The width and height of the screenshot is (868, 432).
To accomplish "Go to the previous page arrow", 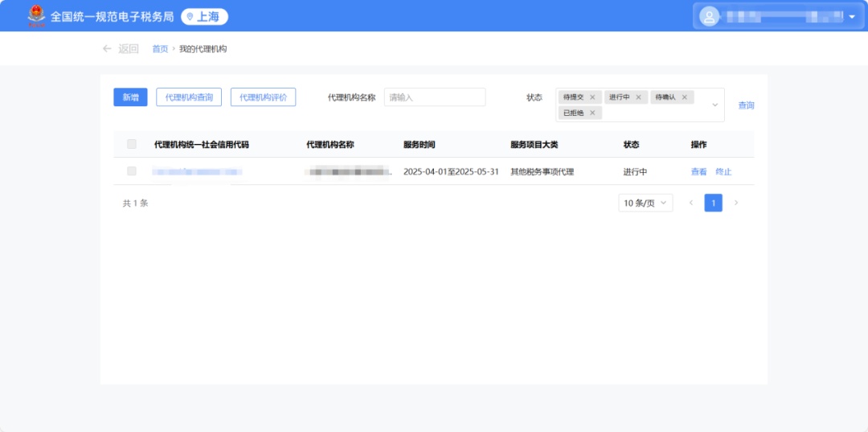I will click(690, 203).
